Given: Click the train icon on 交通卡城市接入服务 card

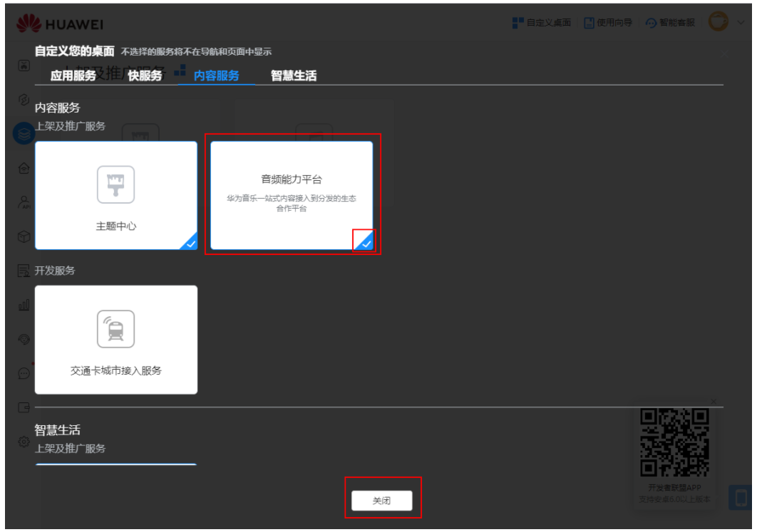Looking at the screenshot, I should coord(116,329).
